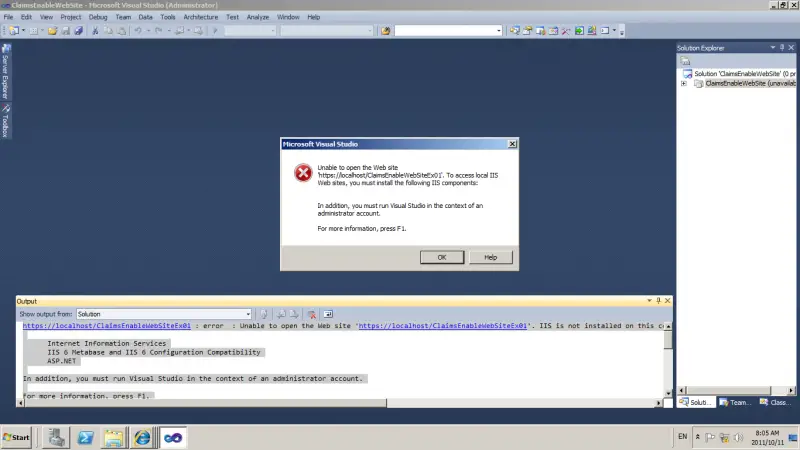Click the Paste toolbar icon

[121, 31]
